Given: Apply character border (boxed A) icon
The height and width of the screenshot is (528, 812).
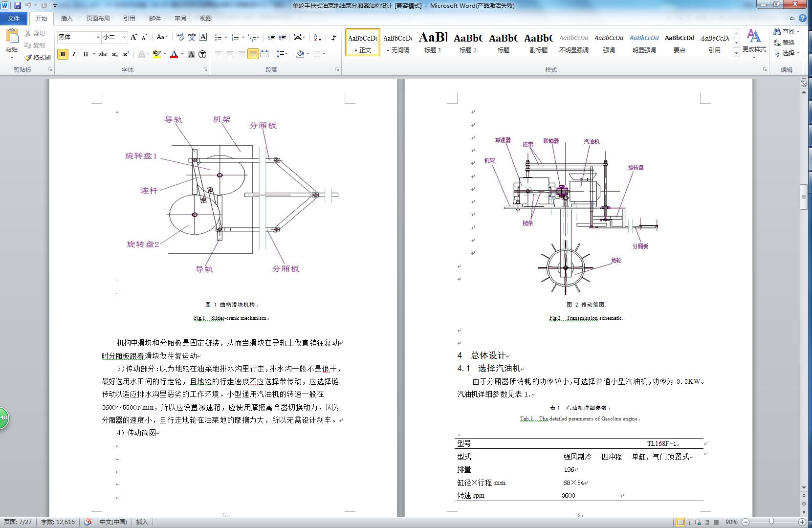Looking at the screenshot, I should (203, 37).
